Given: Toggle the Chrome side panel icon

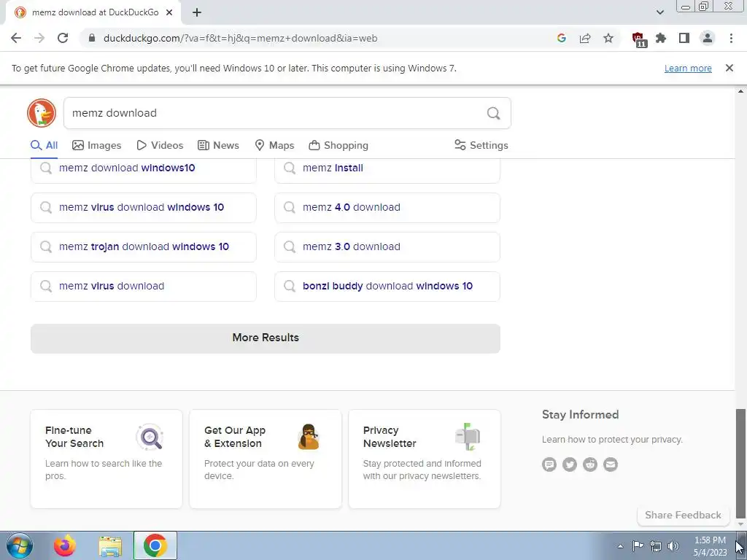Looking at the screenshot, I should pyautogui.click(x=684, y=38).
